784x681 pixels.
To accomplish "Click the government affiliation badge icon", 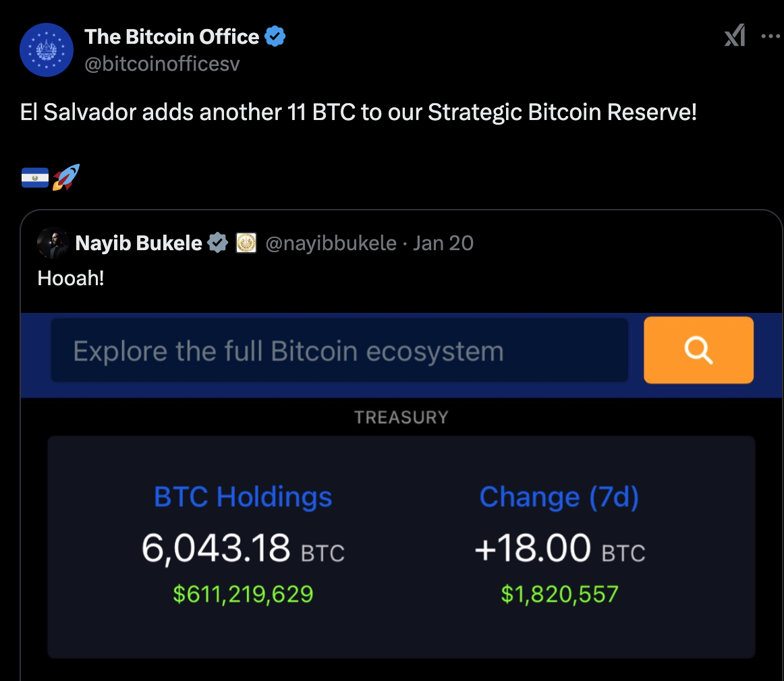I will click(x=246, y=243).
